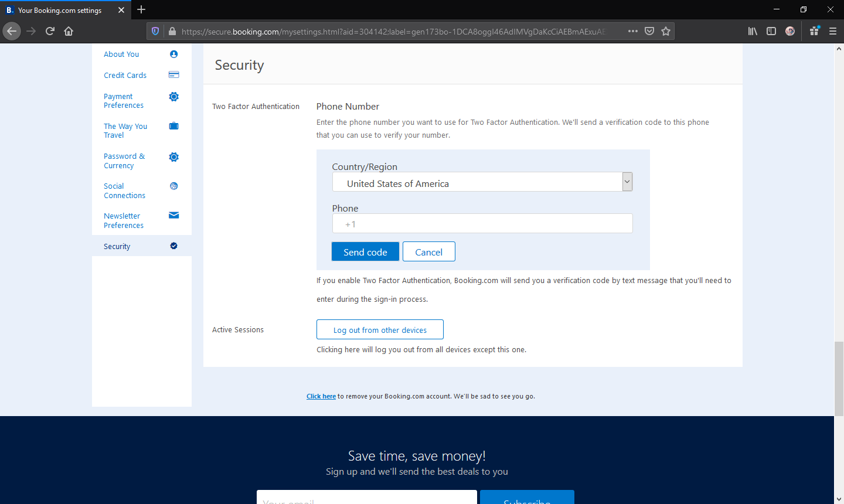Go forward with the browser forward arrow
This screenshot has width=844, height=504.
31,31
